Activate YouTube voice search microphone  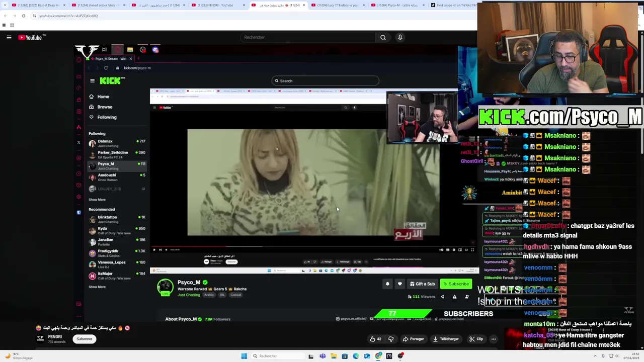point(400,37)
